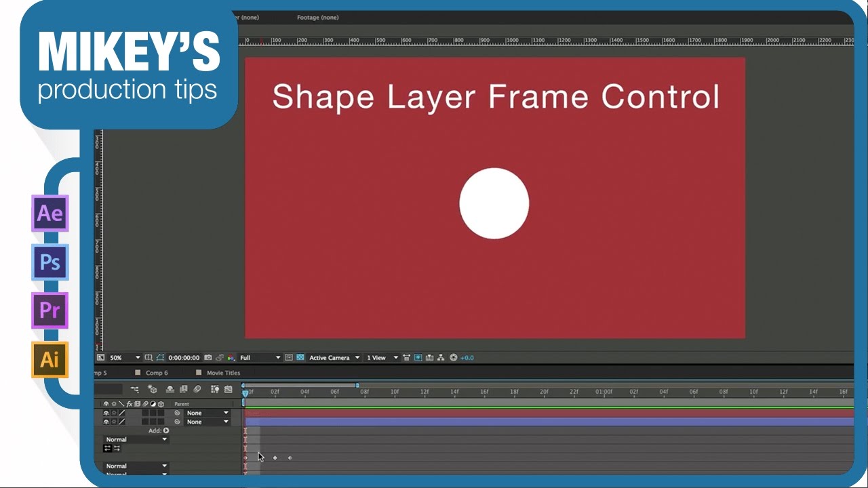Viewport: 868px width, 488px height.
Task: Open the 1 View layout dropdown
Action: (382, 357)
